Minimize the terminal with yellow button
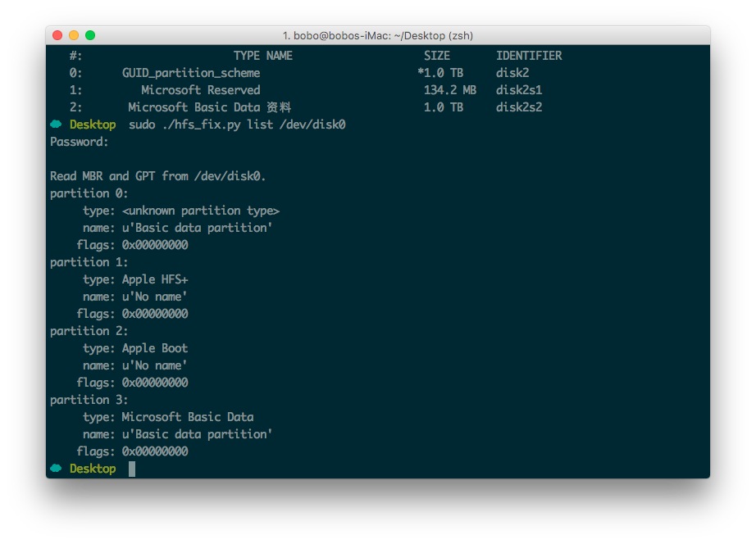The image size is (756, 544). [x=74, y=35]
